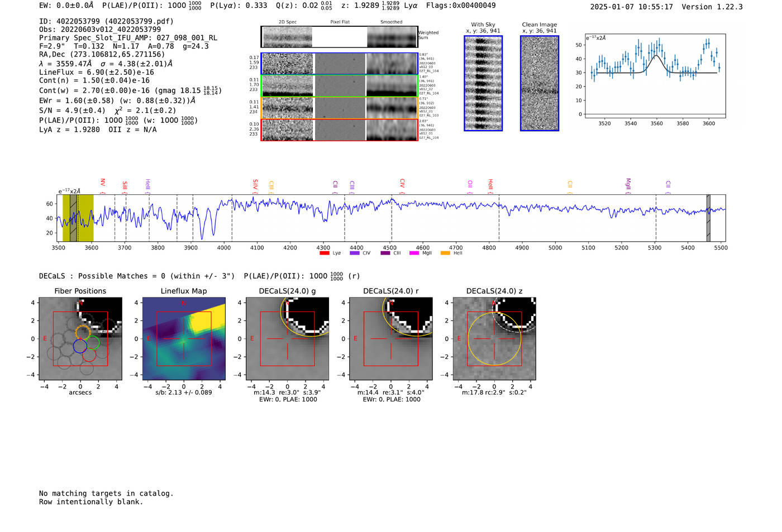Click the CIII legend color swatch
Viewport: 782px width, 532px height.
385,253
